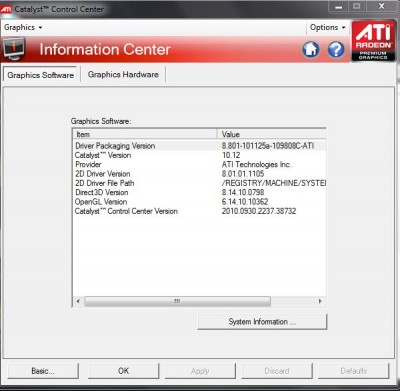Click the Value column header
Viewport: 400px width, 391px height.
point(271,134)
